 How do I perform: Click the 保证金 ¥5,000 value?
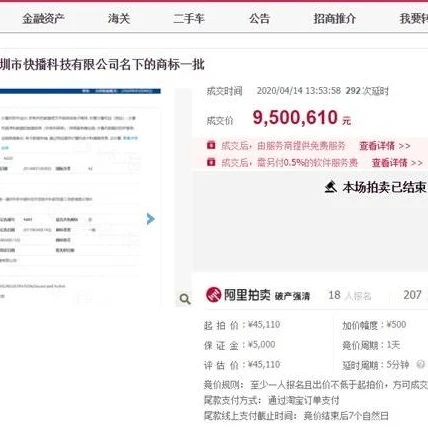[262, 345]
